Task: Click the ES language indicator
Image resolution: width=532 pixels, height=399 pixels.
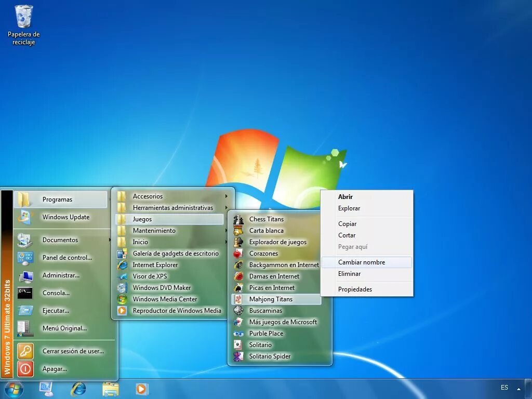Action: point(504,388)
